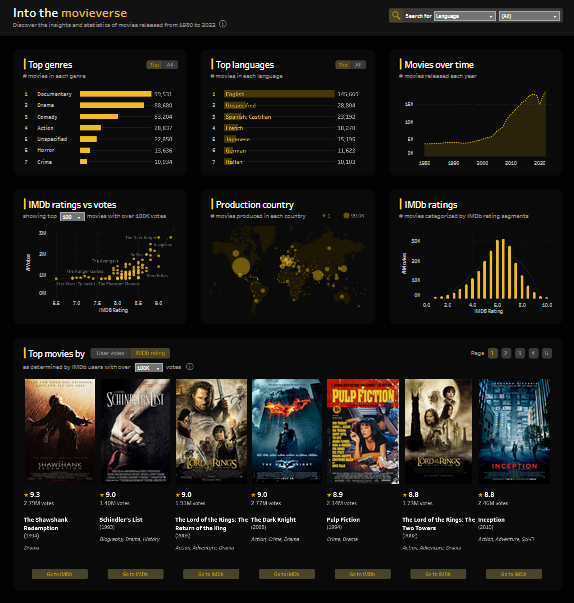Screen dimensions: 574x603
Task: Toggle All in Top genres panel
Action: coord(170,65)
